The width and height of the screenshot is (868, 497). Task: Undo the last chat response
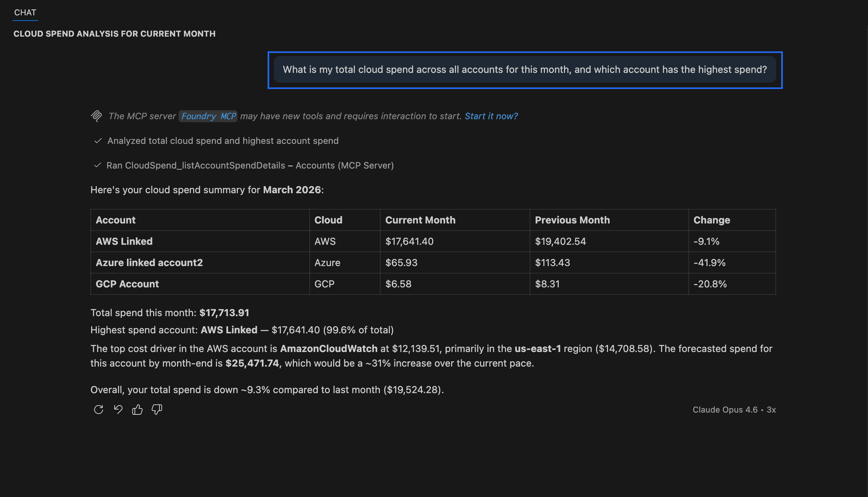coord(118,410)
